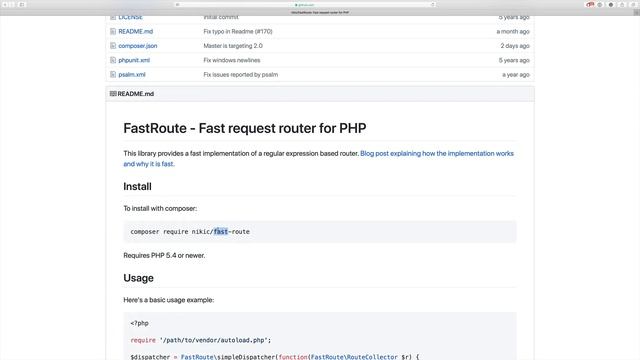The image size is (640, 360).
Task: Click the 'Install' section heading
Action: point(137,187)
